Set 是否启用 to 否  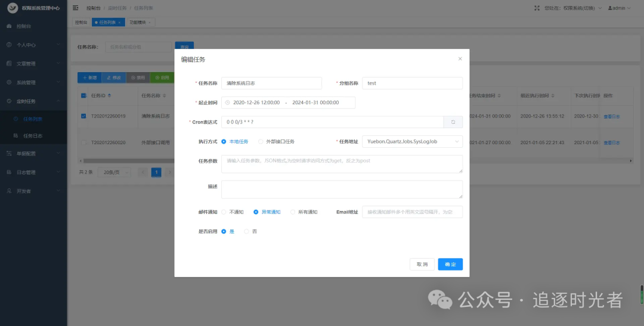[x=250, y=232]
